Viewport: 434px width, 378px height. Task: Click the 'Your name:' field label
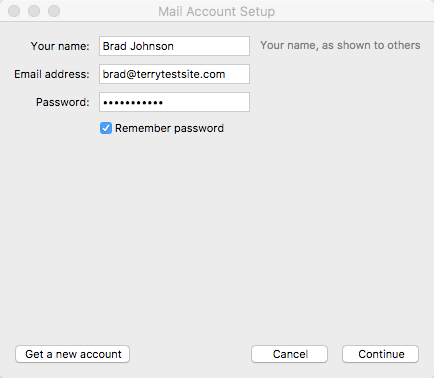click(x=60, y=46)
